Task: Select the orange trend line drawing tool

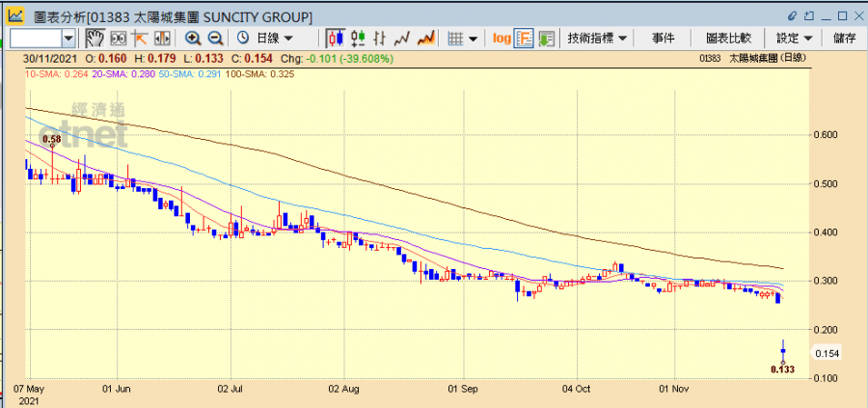Action: tap(140, 38)
